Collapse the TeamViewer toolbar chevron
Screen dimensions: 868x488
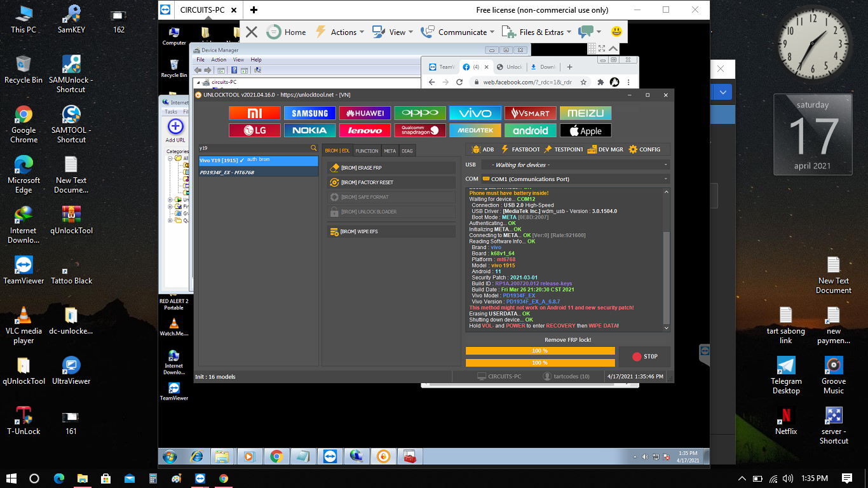coord(613,48)
